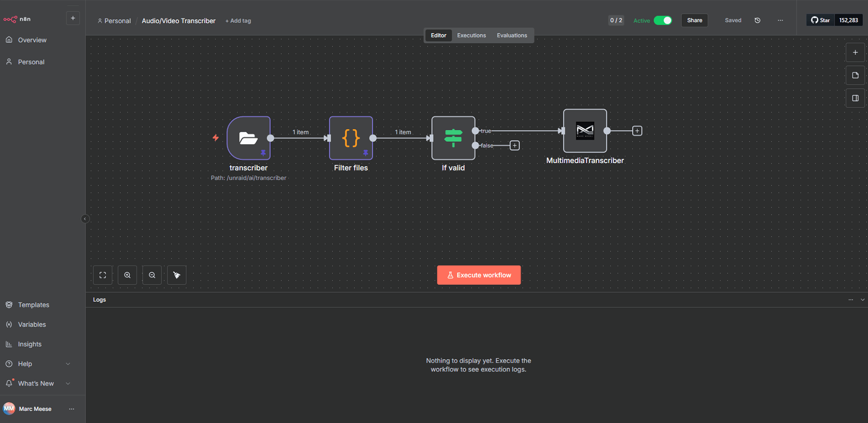The image size is (868, 423).
Task: Collapse the Logs panel
Action: tap(862, 300)
